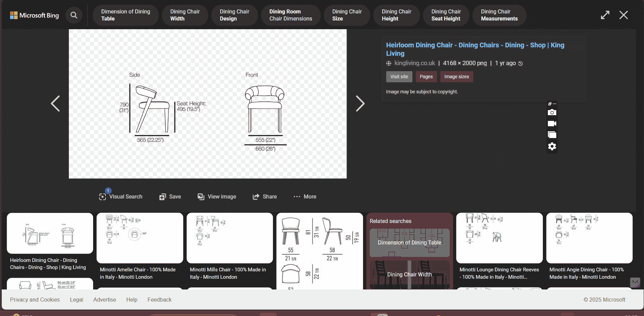
Task: Show the next image with the right chevron
Action: pyautogui.click(x=360, y=103)
